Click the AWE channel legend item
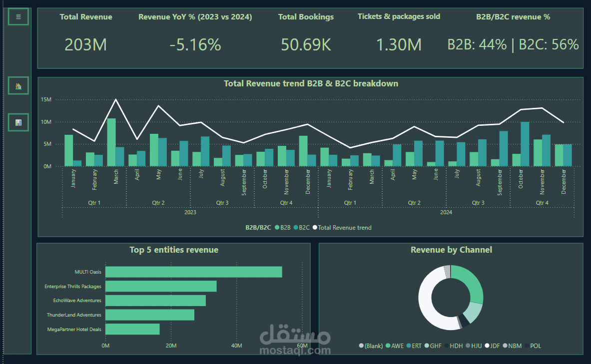 click(x=395, y=346)
